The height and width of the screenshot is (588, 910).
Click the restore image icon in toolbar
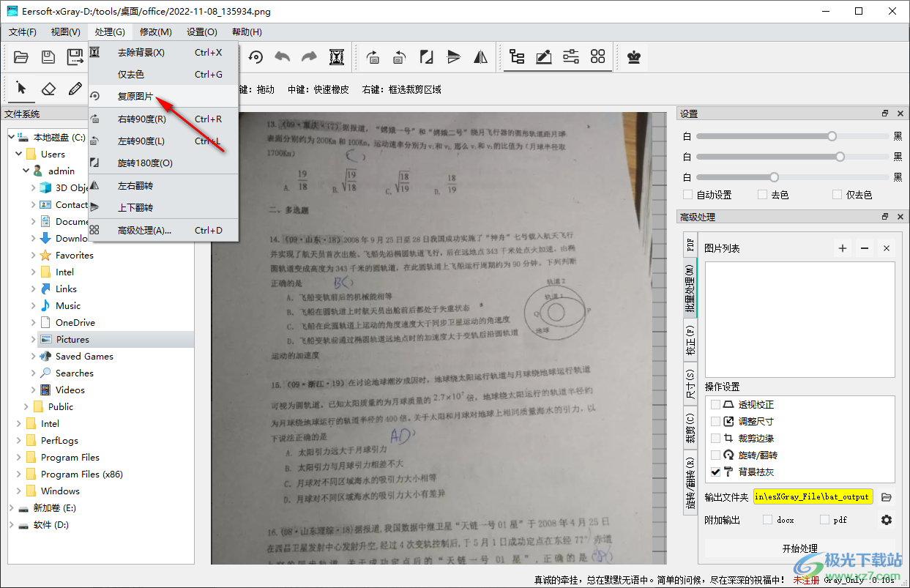[x=256, y=56]
